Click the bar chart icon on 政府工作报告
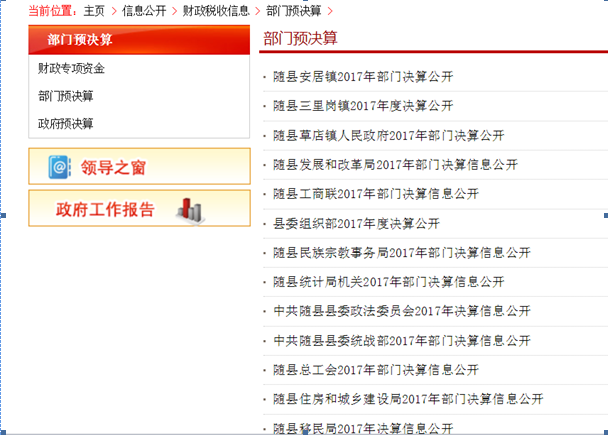The height and width of the screenshot is (435, 608). point(190,209)
